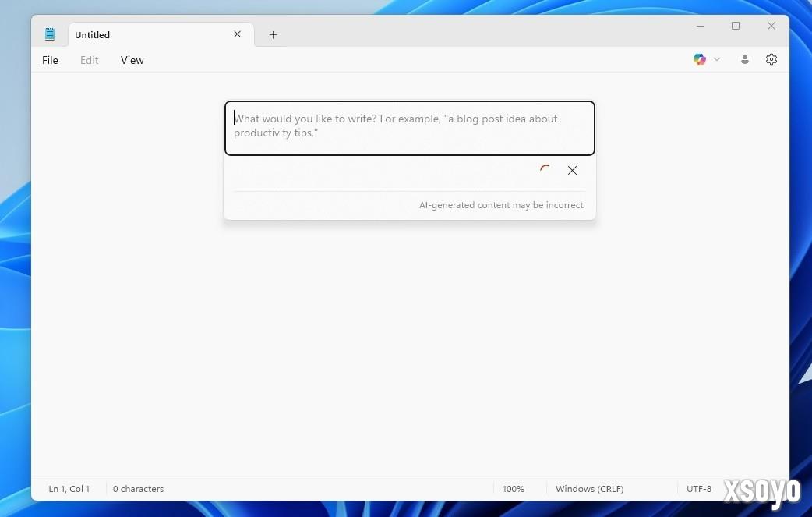Click the AI-generated content disclaimer text
The width and height of the screenshot is (812, 517).
click(x=501, y=205)
